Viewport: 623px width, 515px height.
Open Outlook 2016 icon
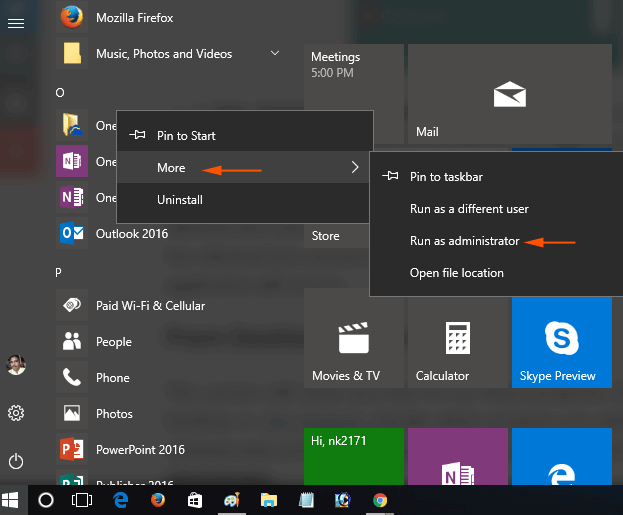click(x=72, y=233)
